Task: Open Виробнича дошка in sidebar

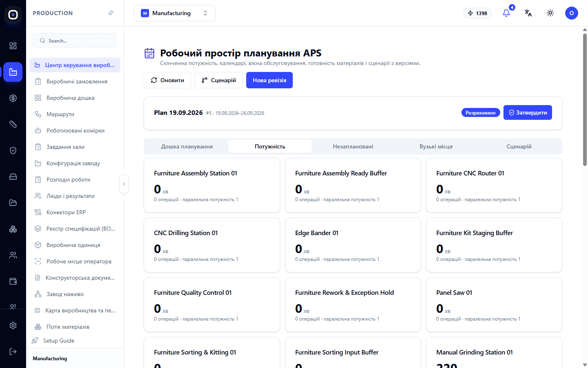Action: pos(75,98)
